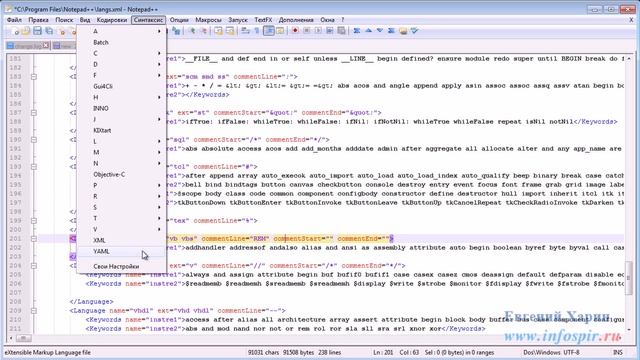Click the 'Ln : 201' status bar entry
Viewport: 640px width, 360px height.
point(383,352)
